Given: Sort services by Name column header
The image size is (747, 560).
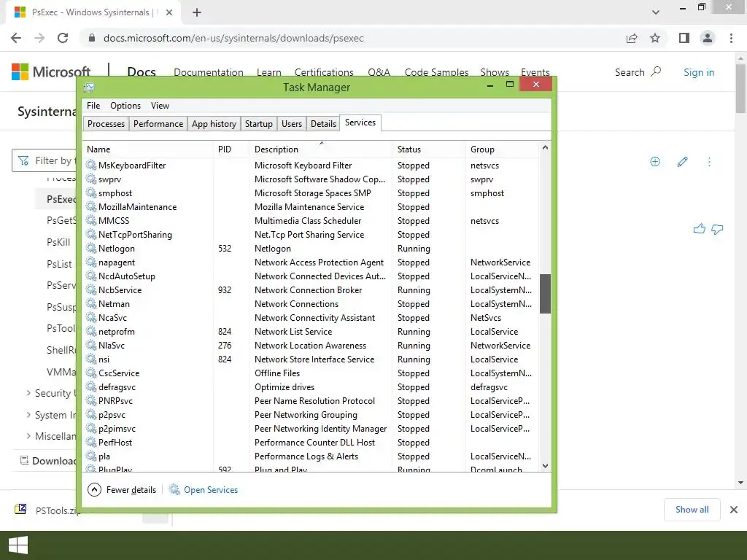Looking at the screenshot, I should pos(147,149).
